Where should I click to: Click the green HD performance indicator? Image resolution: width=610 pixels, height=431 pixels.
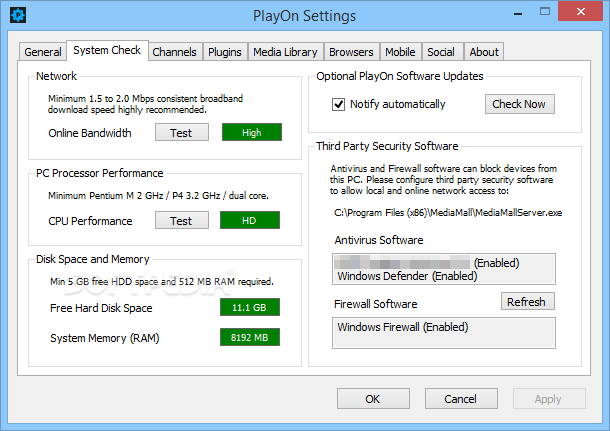pos(250,220)
